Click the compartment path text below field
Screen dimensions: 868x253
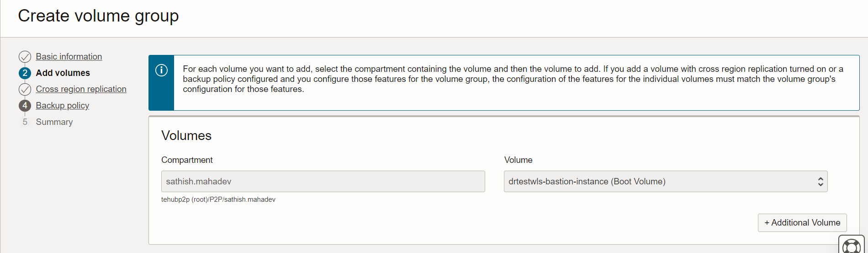[x=218, y=199]
